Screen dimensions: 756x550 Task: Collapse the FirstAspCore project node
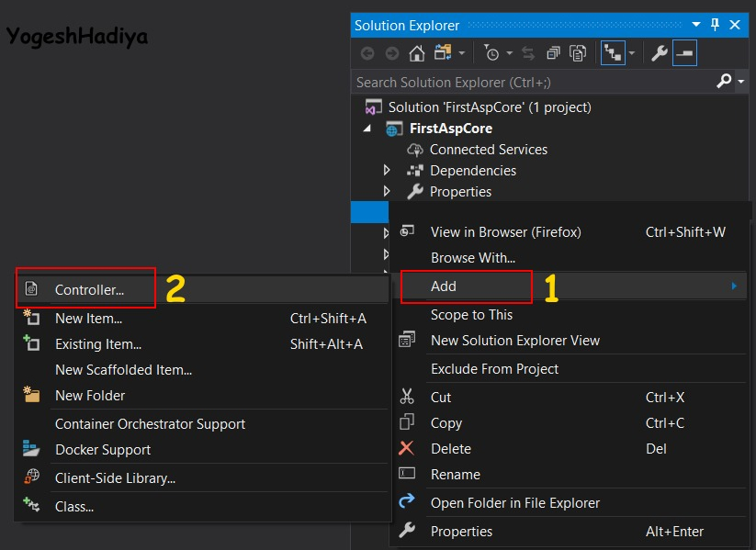coord(368,129)
